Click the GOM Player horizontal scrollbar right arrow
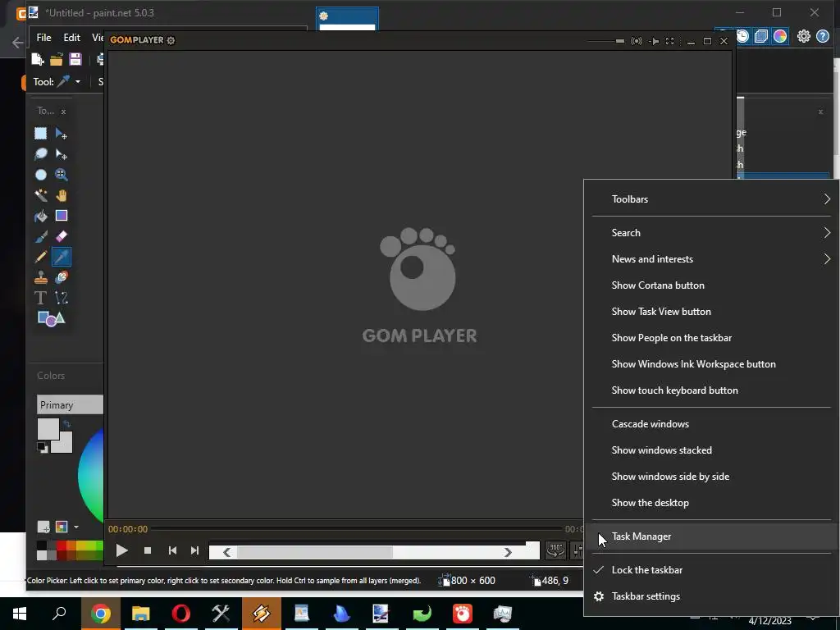This screenshot has width=840, height=630. pyautogui.click(x=507, y=552)
